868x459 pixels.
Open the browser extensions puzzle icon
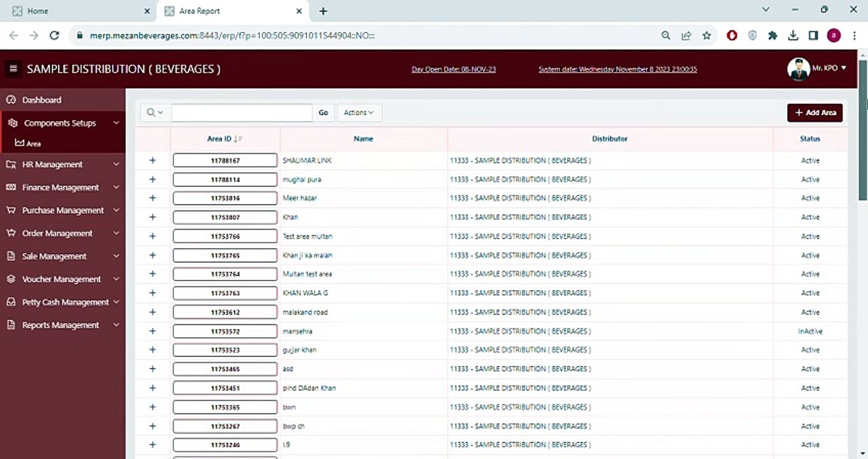pos(772,36)
